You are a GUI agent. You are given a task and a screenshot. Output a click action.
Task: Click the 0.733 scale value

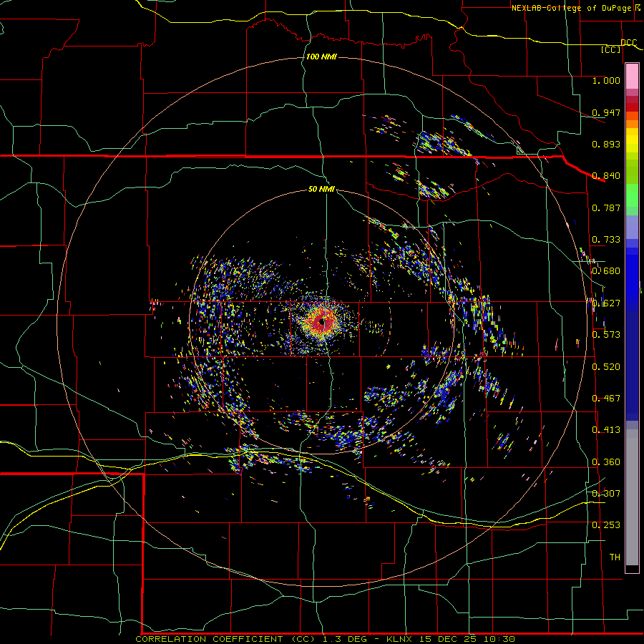(x=606, y=239)
